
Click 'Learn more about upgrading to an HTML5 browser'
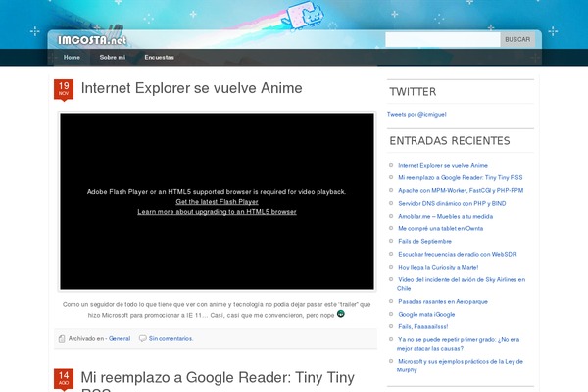217,212
